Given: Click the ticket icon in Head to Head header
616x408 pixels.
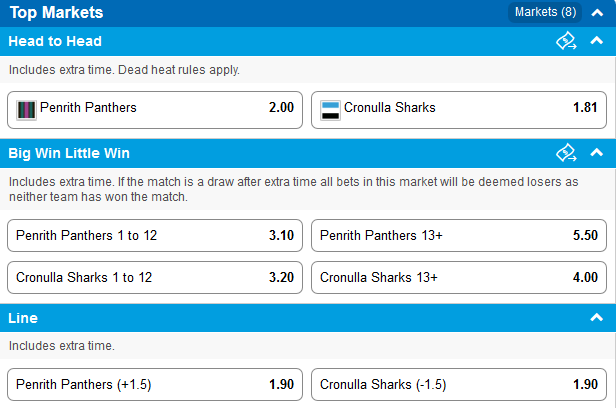Looking at the screenshot, I should [566, 41].
